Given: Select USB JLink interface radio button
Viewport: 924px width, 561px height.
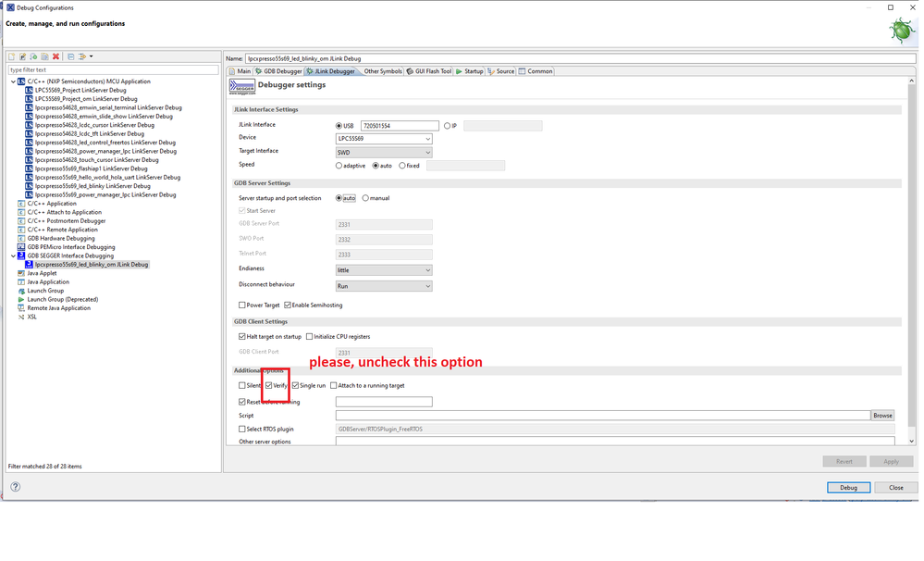Looking at the screenshot, I should coord(339,126).
